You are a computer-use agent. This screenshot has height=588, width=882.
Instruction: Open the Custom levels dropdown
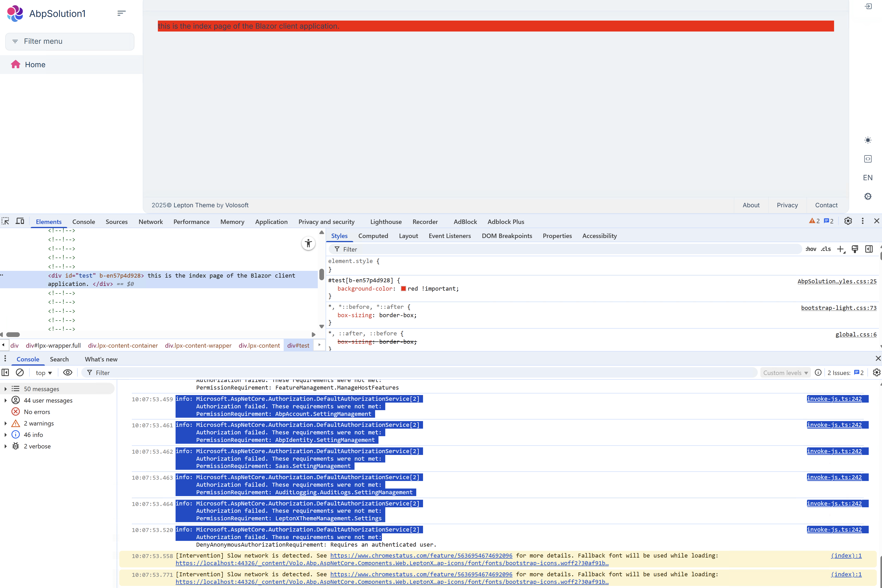tap(785, 373)
